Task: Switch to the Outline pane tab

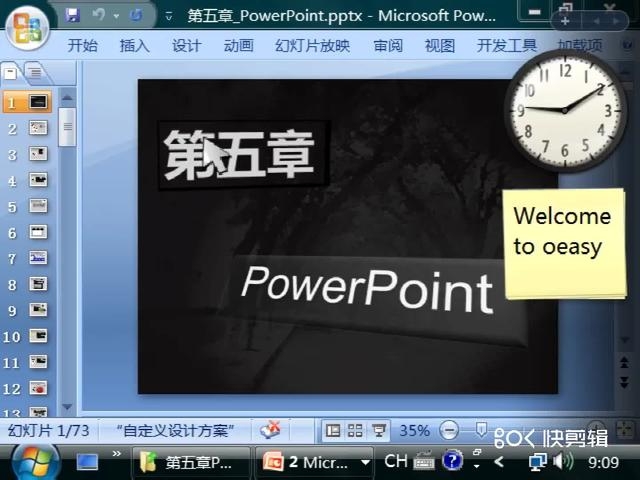Action: [x=36, y=73]
